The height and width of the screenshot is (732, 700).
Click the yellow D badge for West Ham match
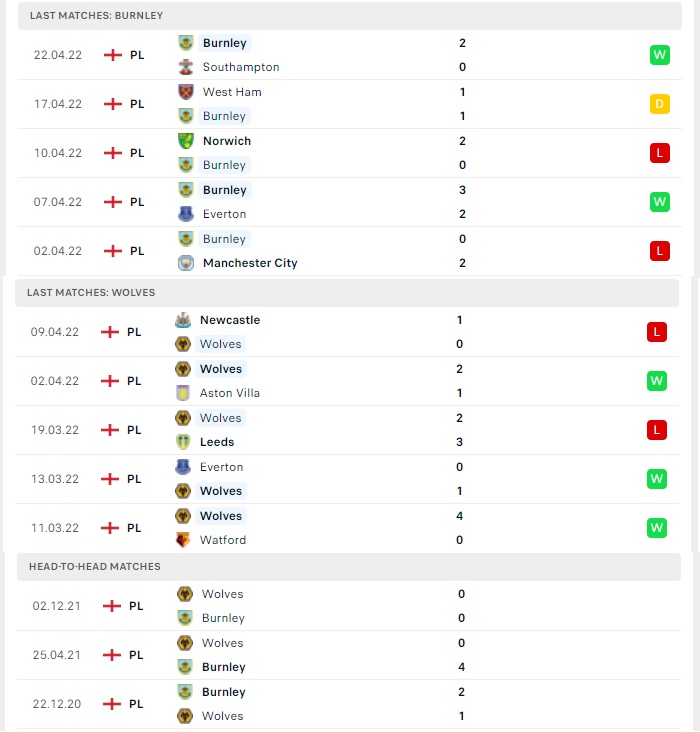click(x=659, y=104)
